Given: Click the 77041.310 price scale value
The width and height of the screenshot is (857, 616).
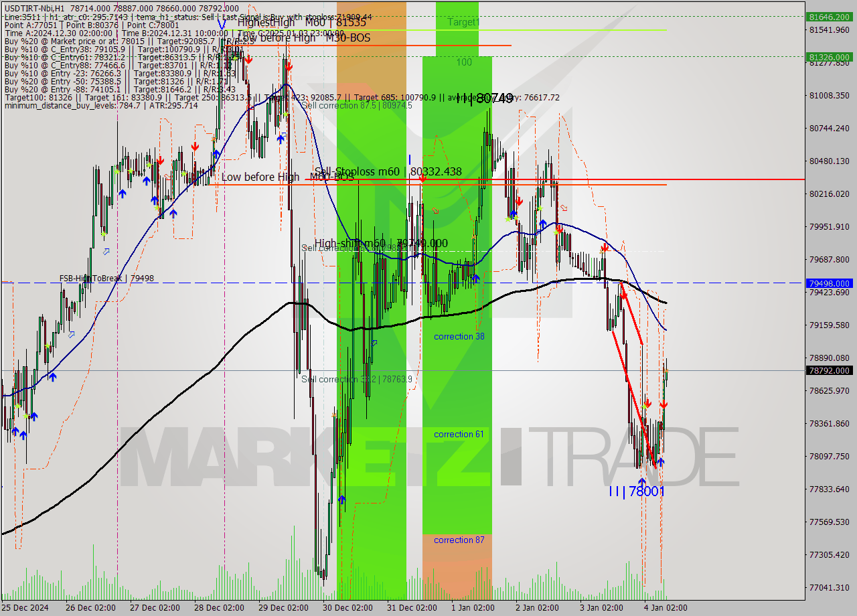Looking at the screenshot, I should (829, 587).
